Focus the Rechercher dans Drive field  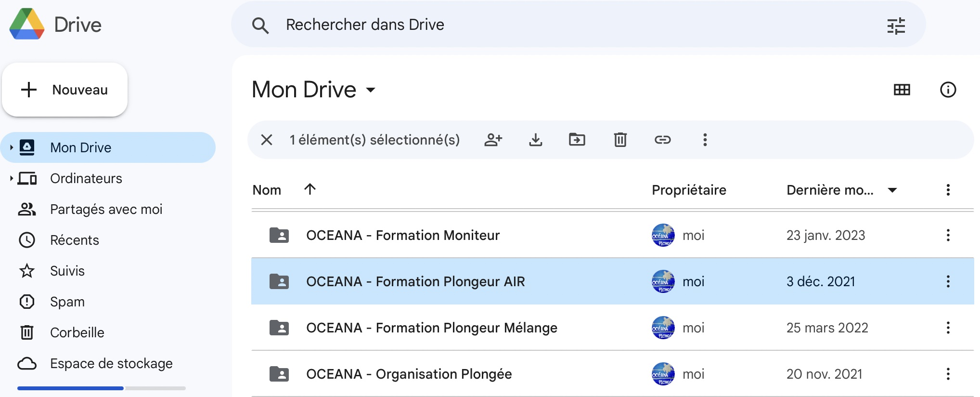[578, 25]
